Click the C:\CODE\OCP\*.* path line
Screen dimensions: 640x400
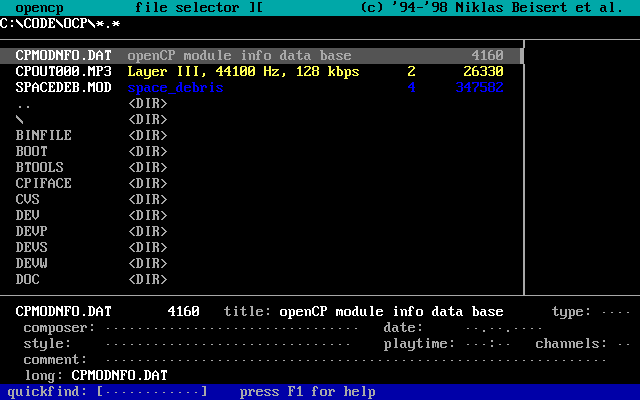pyautogui.click(x=60, y=24)
